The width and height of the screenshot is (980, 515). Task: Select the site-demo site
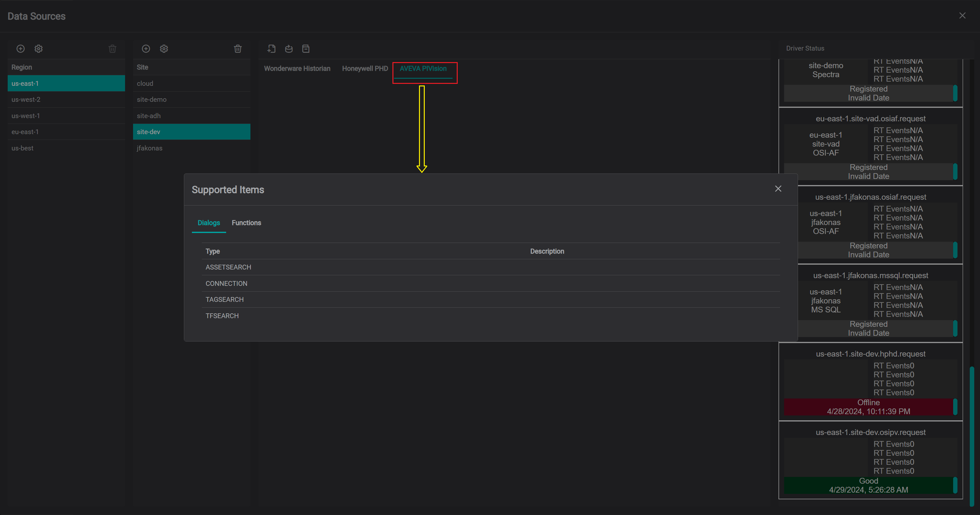pos(192,99)
